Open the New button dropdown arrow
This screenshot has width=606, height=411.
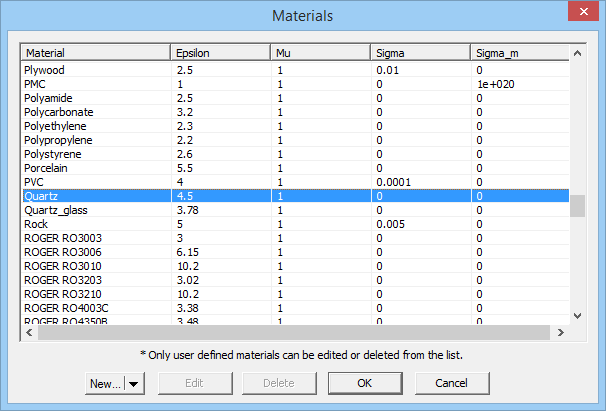(x=135, y=383)
